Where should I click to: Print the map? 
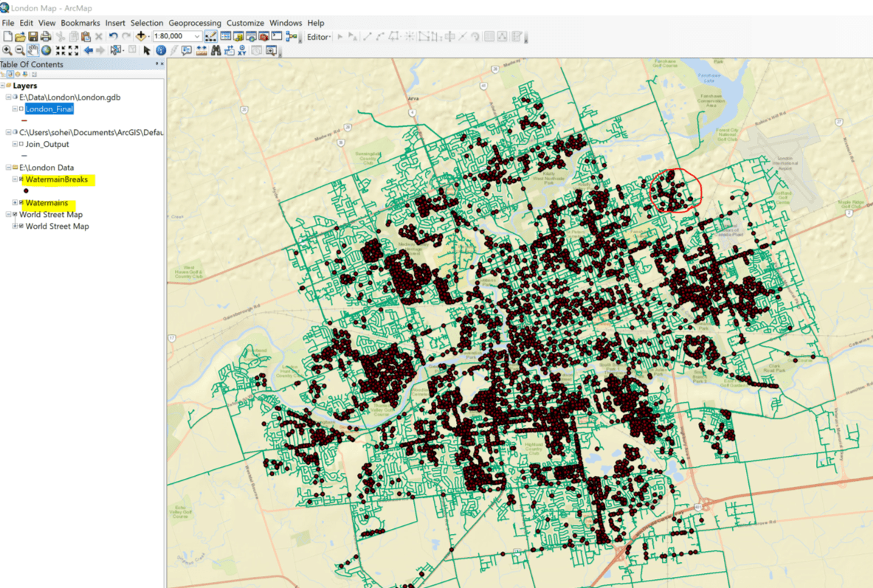pyautogui.click(x=46, y=37)
